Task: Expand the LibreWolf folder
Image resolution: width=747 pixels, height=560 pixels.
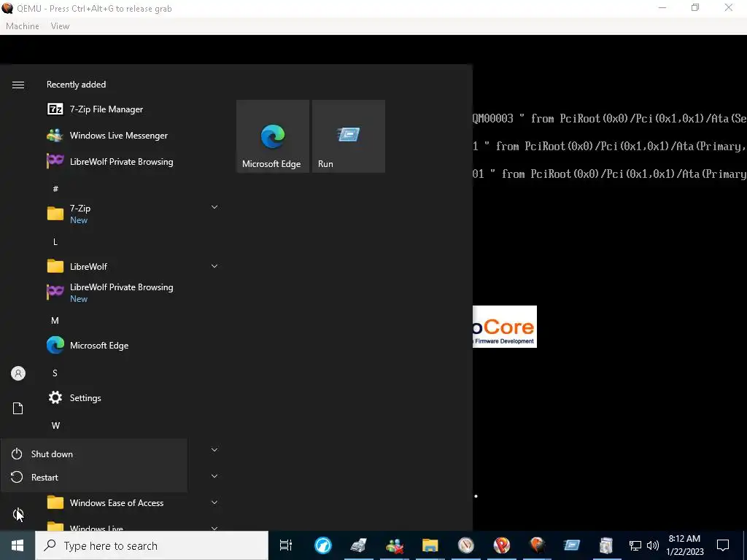Action: [x=214, y=266]
